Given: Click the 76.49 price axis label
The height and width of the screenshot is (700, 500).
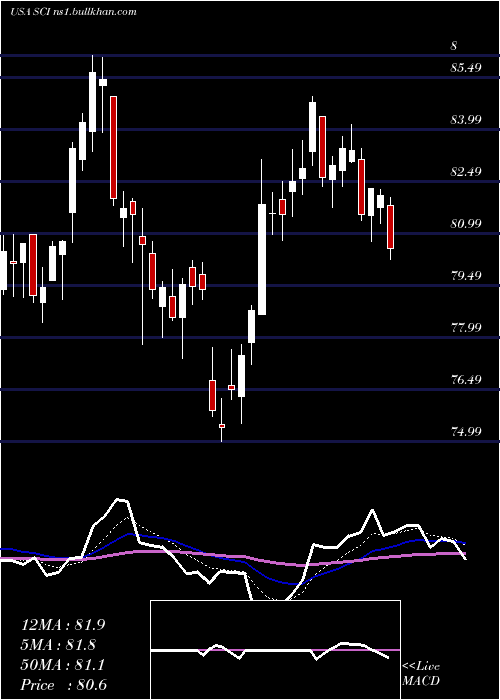Looking at the screenshot, I should (466, 379).
